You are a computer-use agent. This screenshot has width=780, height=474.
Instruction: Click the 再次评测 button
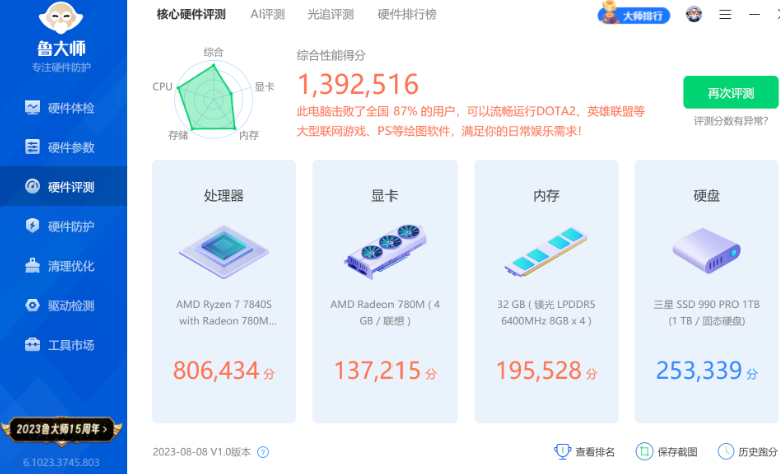730,93
